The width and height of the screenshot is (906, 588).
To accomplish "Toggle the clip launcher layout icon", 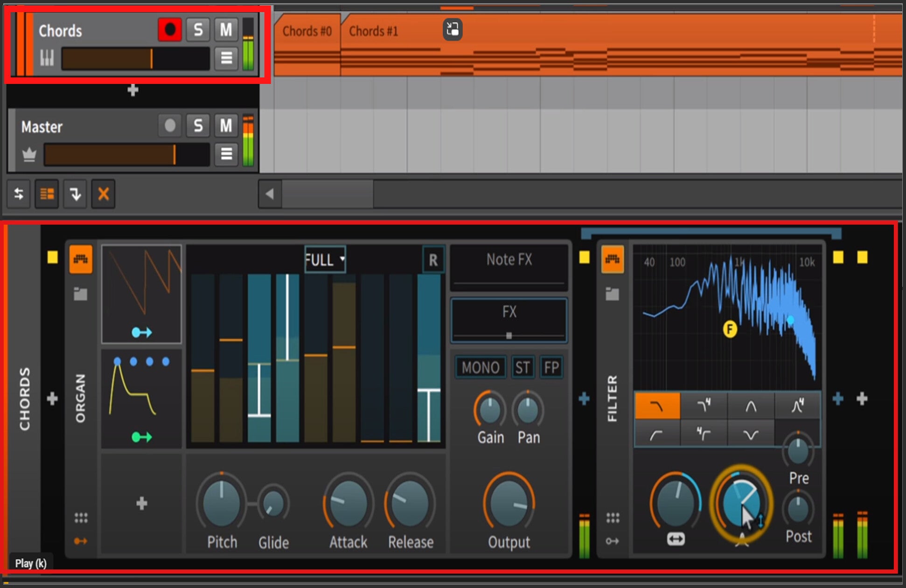I will click(x=47, y=194).
